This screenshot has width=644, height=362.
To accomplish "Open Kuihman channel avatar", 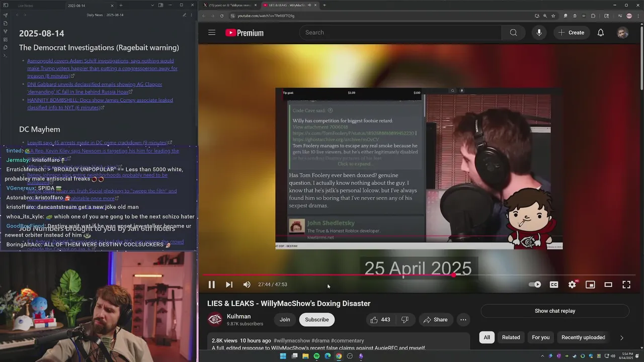I will [215, 320].
